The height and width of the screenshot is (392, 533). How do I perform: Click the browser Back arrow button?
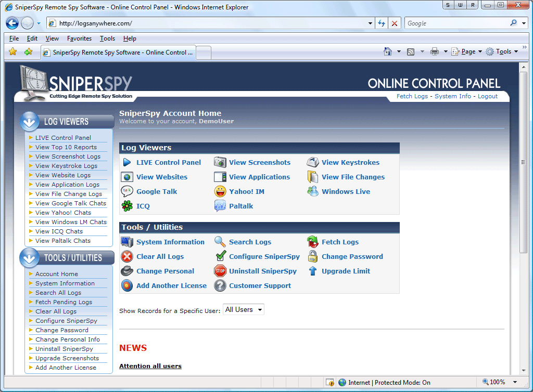12,23
